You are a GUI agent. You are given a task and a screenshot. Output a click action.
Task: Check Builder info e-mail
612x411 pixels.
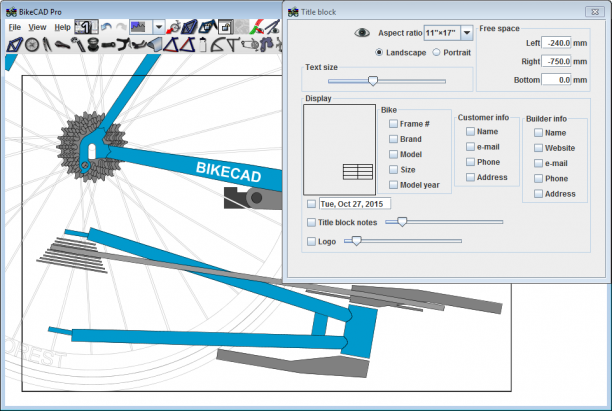click(538, 163)
